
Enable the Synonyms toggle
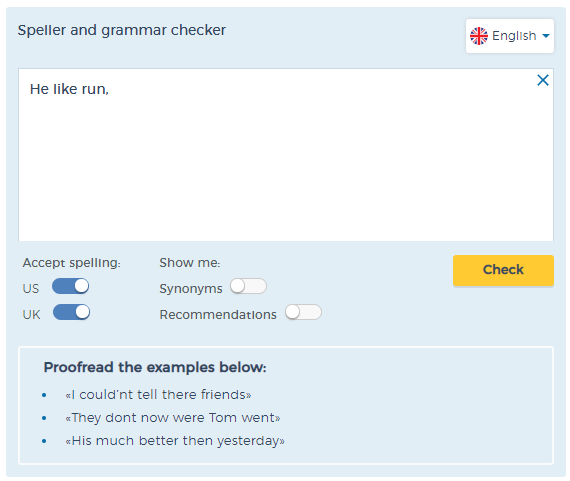(248, 286)
